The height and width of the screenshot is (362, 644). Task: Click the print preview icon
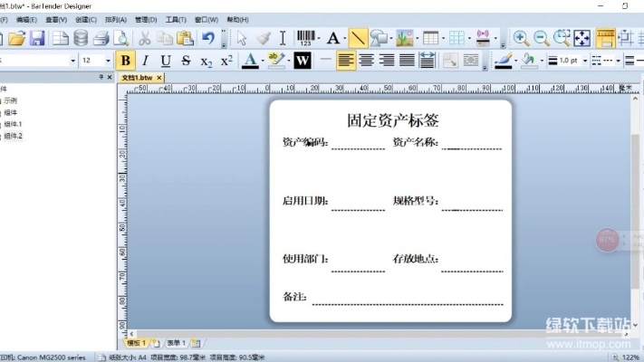[120, 38]
